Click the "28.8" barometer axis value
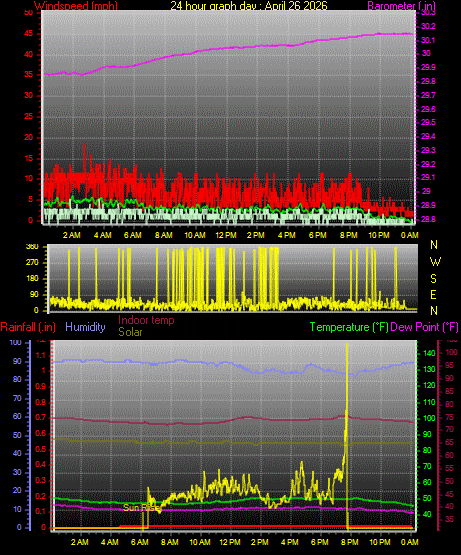 tap(428, 219)
